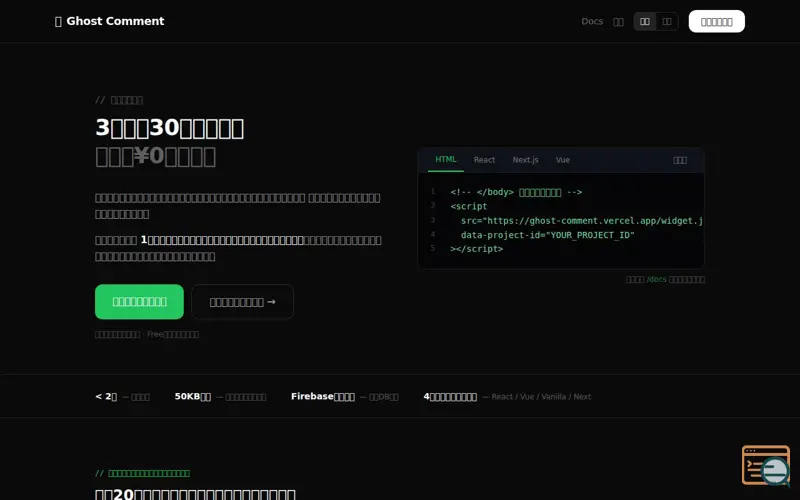This screenshot has height=500, width=800.
Task: Click the copy button in code panel header
Action: [x=680, y=160]
